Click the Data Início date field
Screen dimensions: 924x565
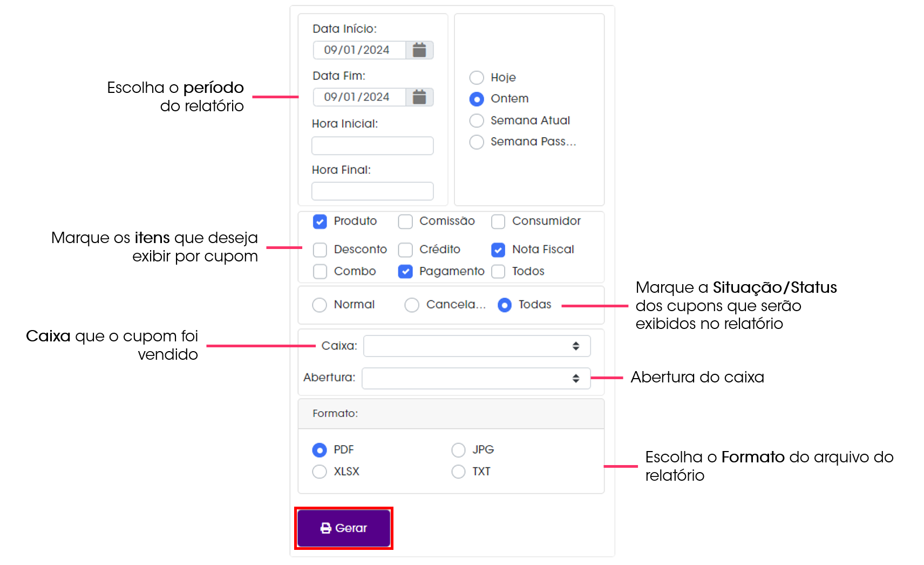tap(360, 50)
